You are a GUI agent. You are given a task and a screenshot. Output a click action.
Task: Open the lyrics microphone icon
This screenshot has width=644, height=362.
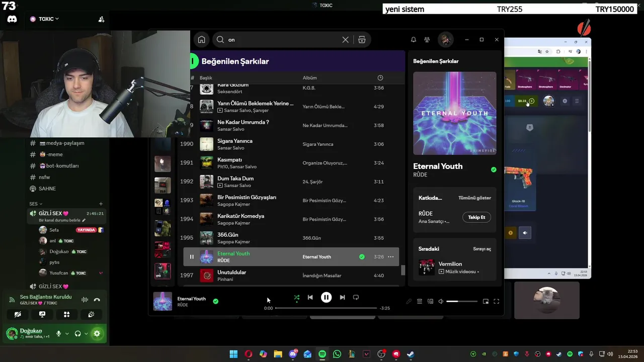pyautogui.click(x=409, y=302)
